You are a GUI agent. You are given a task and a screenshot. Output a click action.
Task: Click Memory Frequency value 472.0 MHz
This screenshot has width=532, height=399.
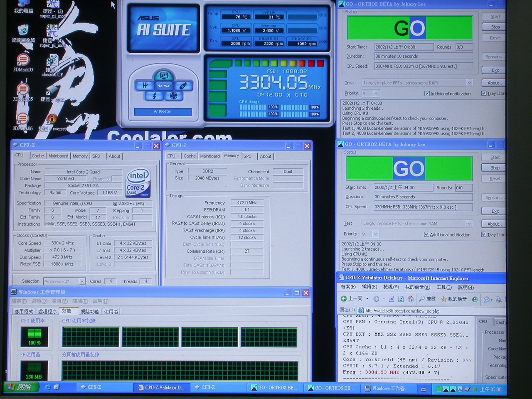[247, 203]
